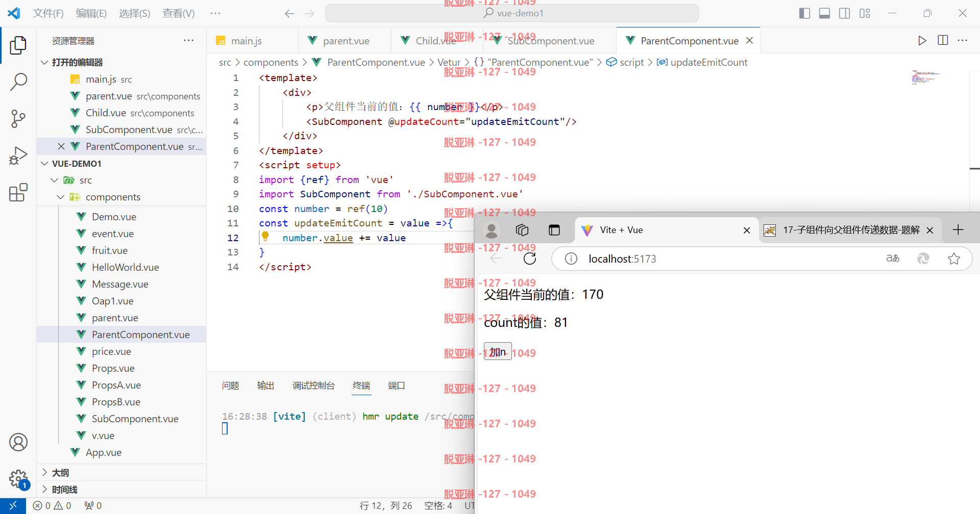The height and width of the screenshot is (514, 980).
Task: Open the 查看(V) menu
Action: tap(179, 13)
